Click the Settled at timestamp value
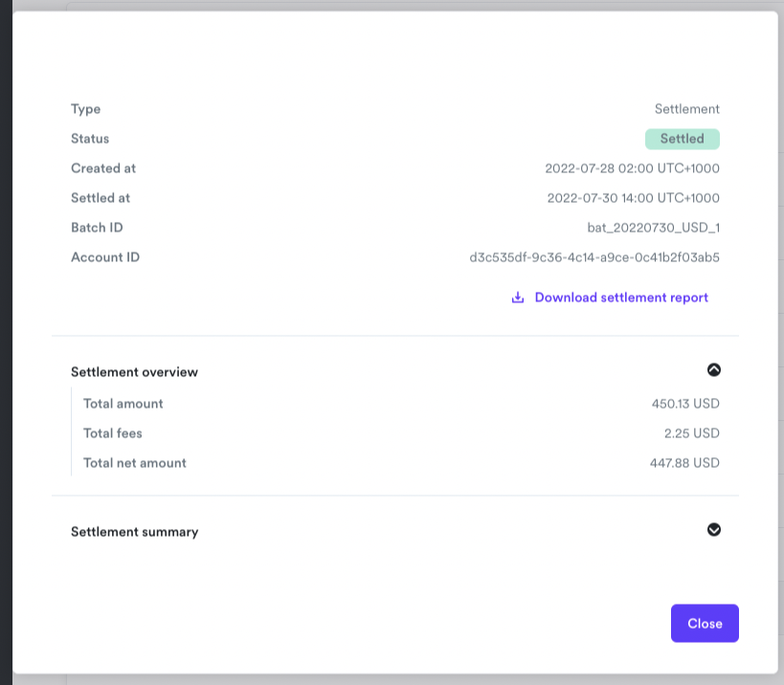Screen dimensions: 784x685 pyautogui.click(x=633, y=198)
